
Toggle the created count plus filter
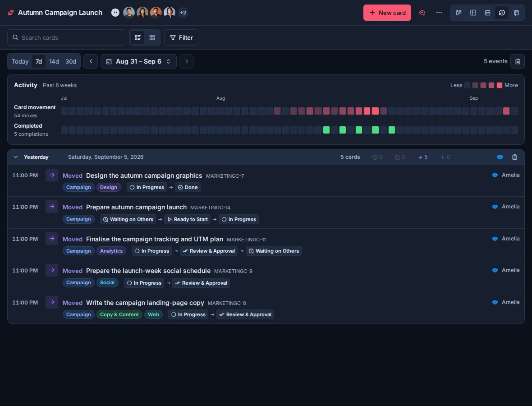pos(445,157)
